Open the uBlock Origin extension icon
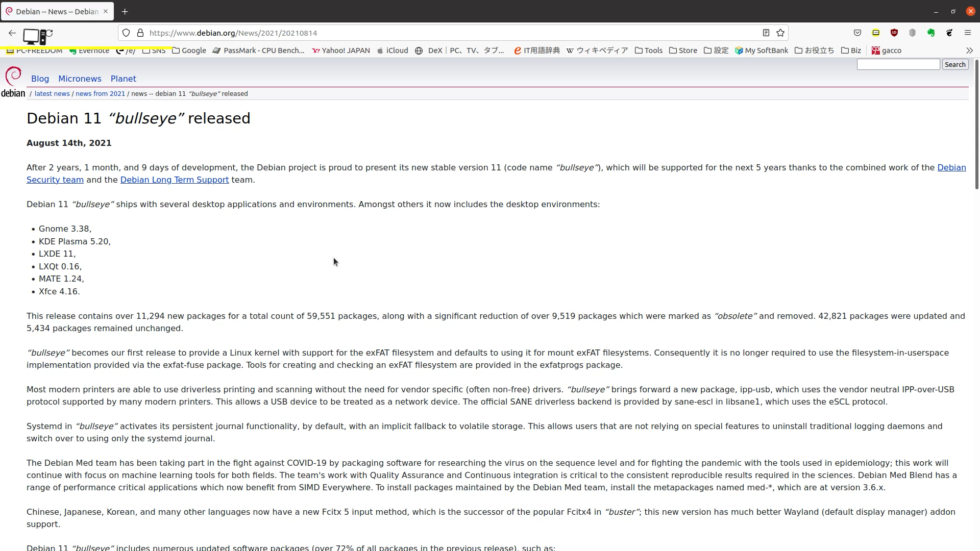 point(894,33)
